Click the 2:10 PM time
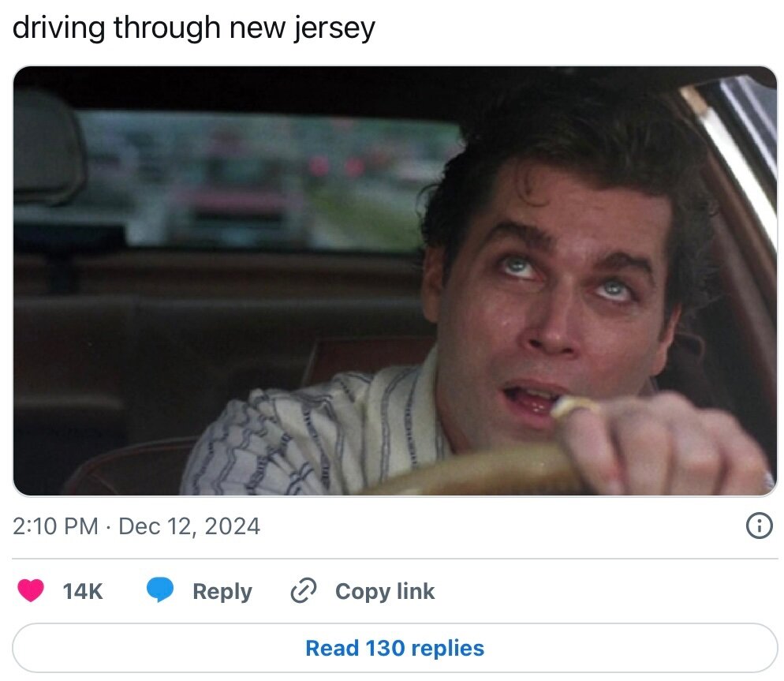This screenshot has width=784, height=681. pyautogui.click(x=55, y=526)
